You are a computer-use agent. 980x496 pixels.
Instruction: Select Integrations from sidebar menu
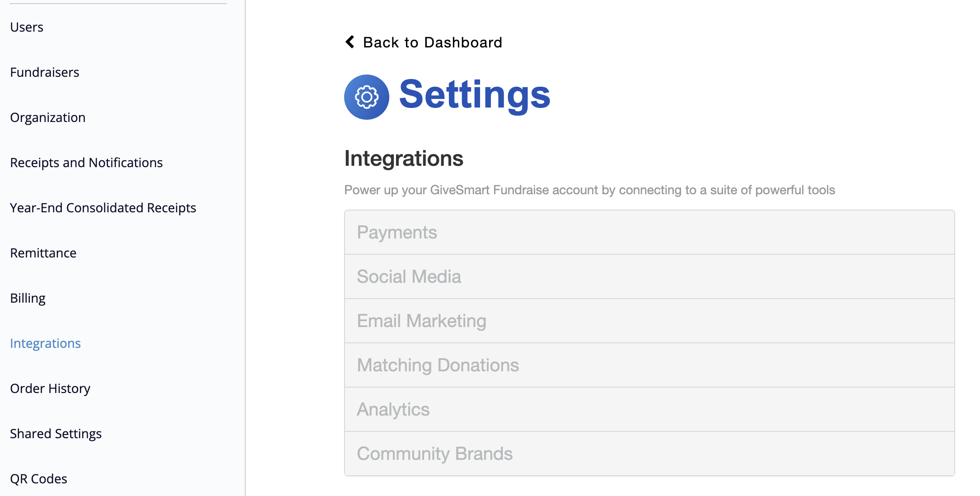46,343
